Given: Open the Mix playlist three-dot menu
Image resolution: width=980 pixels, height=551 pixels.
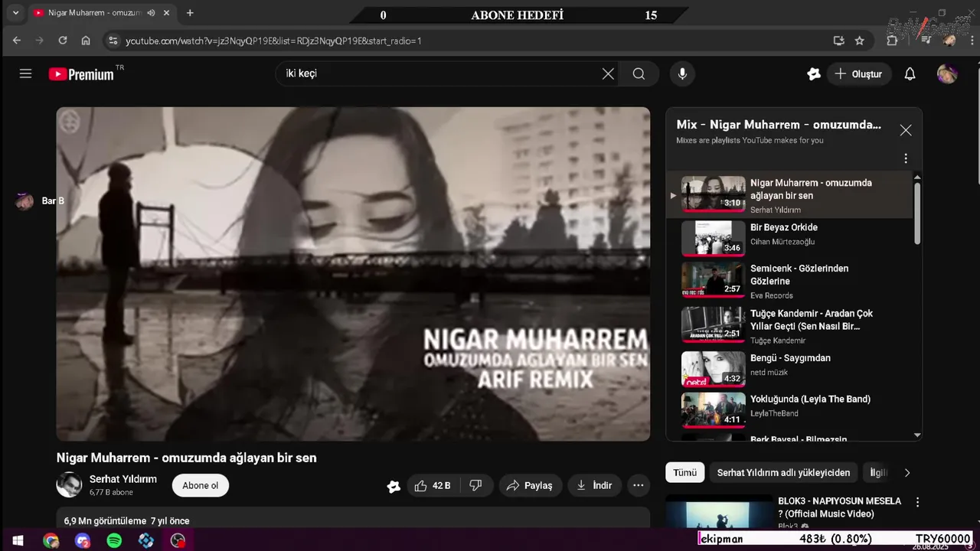Looking at the screenshot, I should [x=906, y=158].
